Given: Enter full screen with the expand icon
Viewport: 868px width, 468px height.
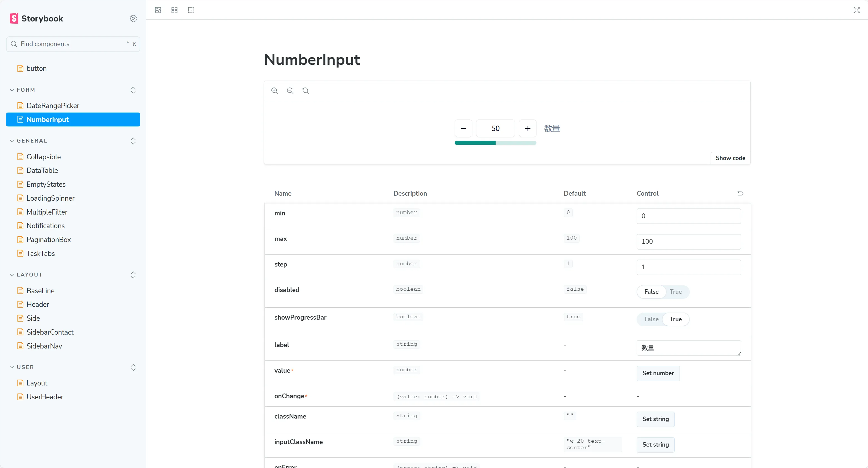Looking at the screenshot, I should tap(857, 10).
